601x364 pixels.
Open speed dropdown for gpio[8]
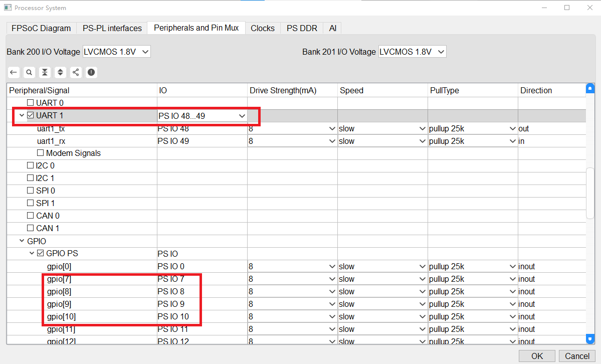pos(382,291)
